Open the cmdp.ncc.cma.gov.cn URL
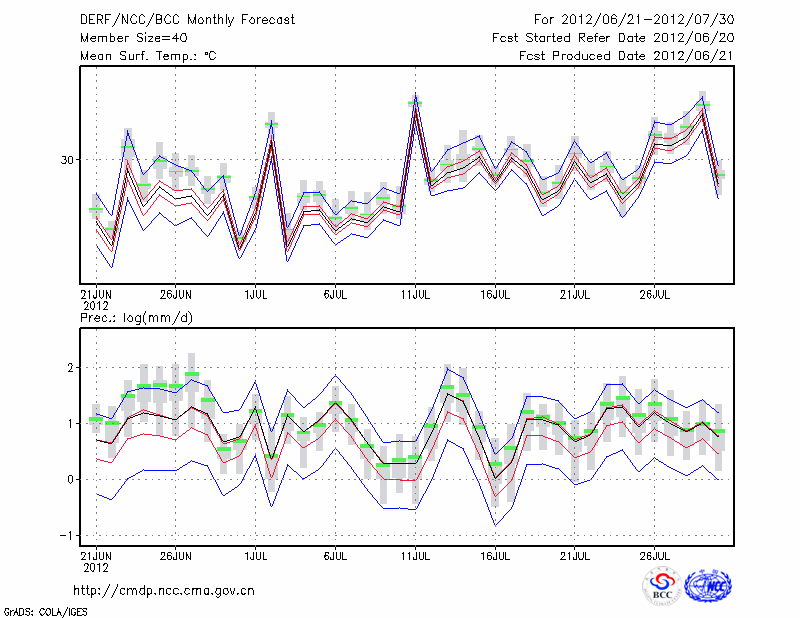The width and height of the screenshot is (800, 618). tap(164, 590)
